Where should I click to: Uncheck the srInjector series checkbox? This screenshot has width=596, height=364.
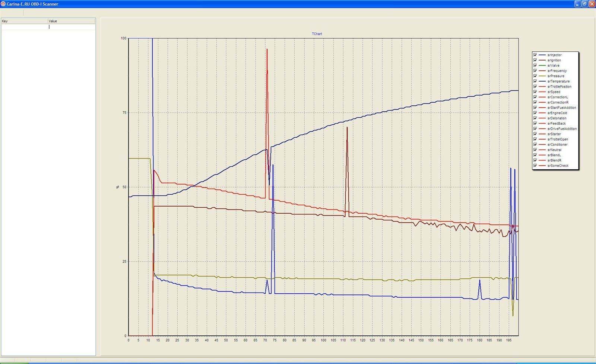point(535,55)
